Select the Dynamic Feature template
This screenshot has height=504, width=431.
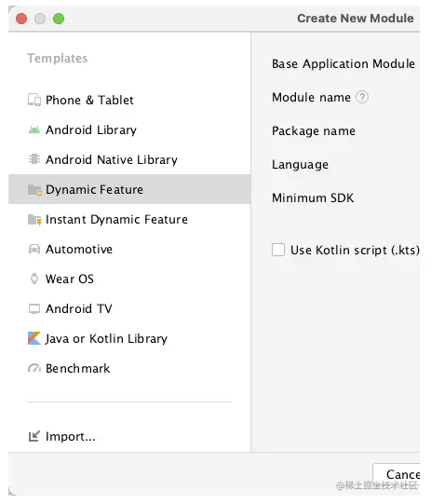pos(129,189)
